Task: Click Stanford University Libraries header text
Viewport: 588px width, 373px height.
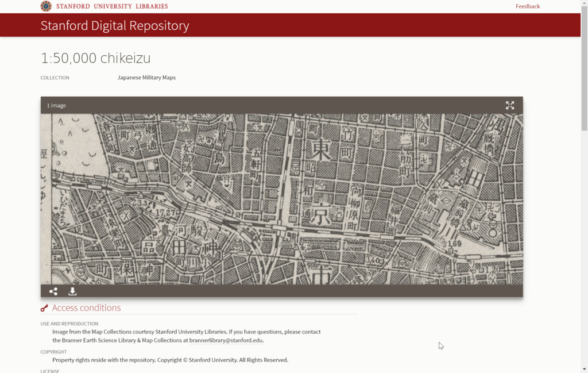Action: pyautogui.click(x=112, y=6)
